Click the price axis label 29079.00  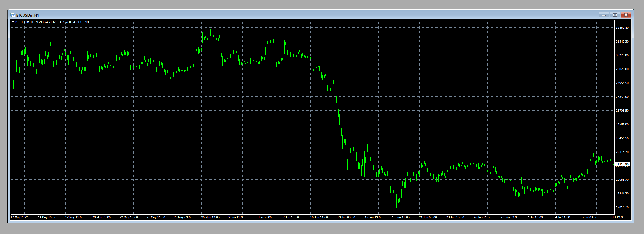(x=622, y=69)
